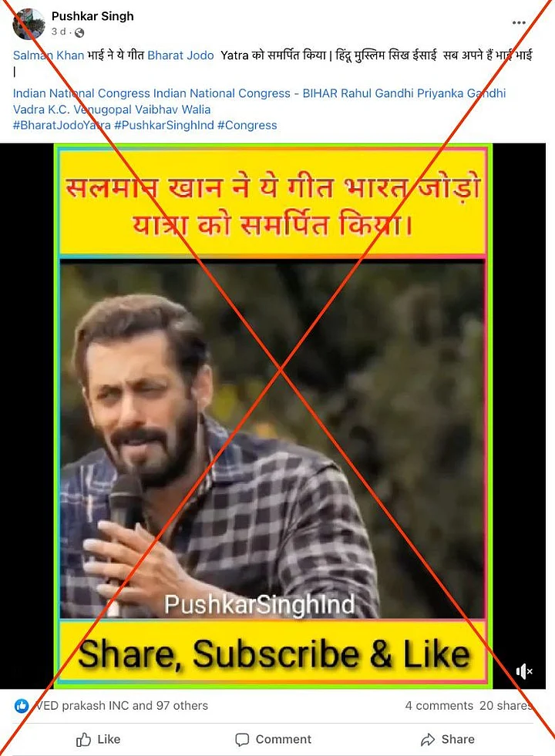Click the #Congress hashtag

[247, 126]
